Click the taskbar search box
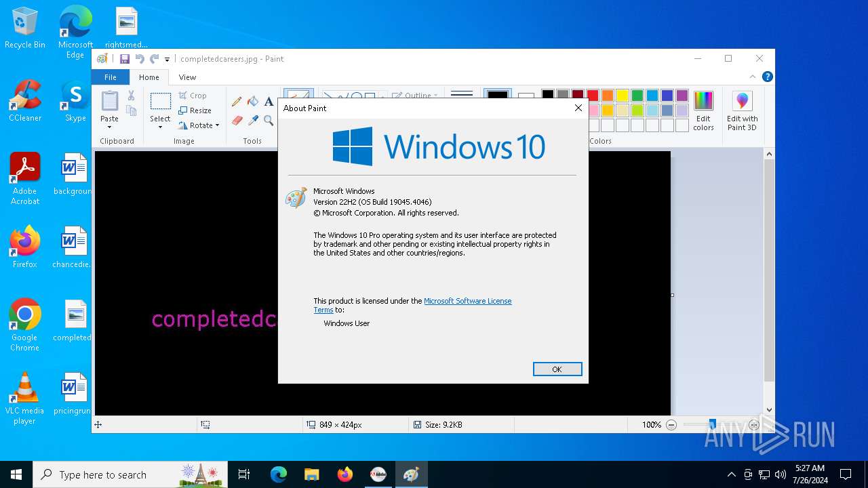This screenshot has width=868, height=488. (132, 474)
